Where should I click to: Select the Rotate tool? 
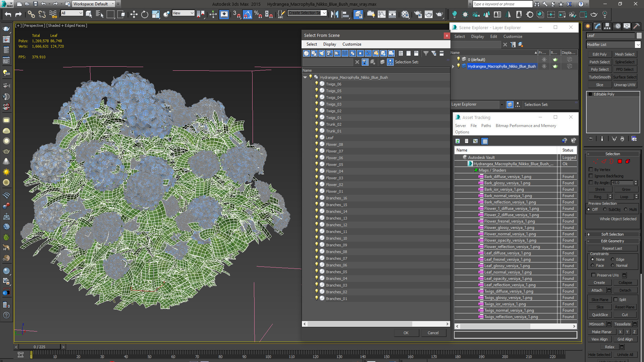click(x=145, y=14)
